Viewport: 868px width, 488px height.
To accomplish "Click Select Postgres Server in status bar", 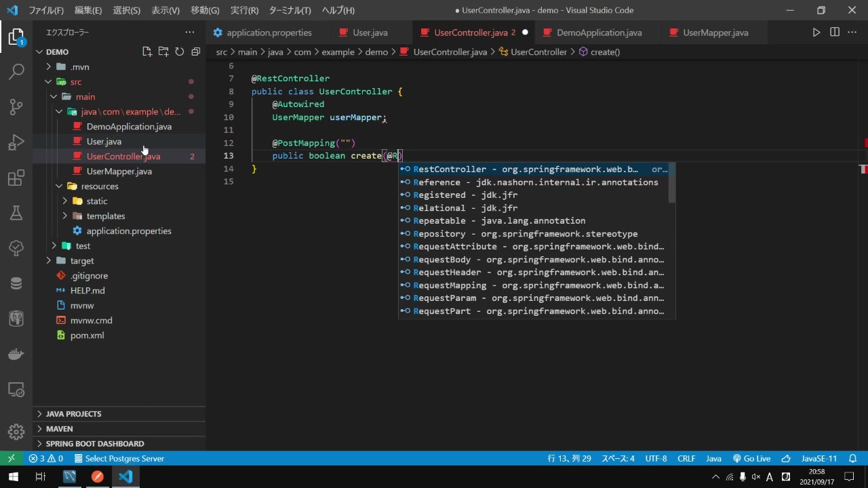I will click(119, 458).
